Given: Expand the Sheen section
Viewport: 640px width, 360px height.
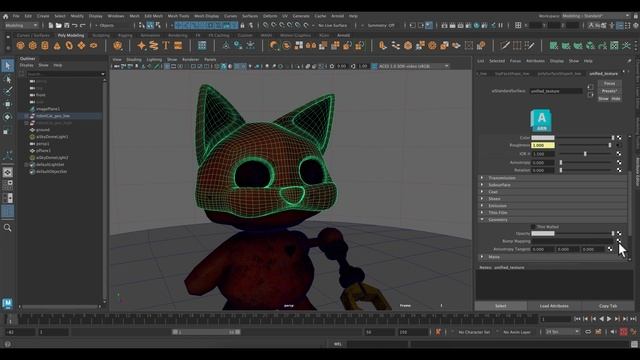Looking at the screenshot, I should pyautogui.click(x=553, y=199).
